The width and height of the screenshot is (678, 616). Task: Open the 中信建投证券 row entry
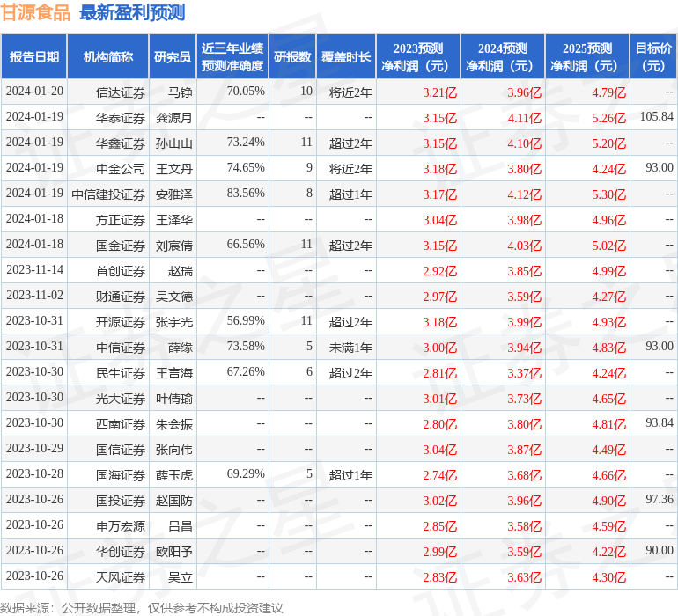(x=108, y=194)
